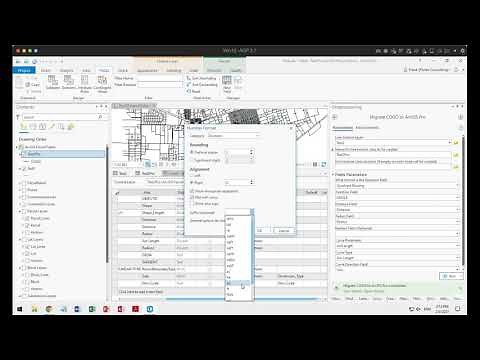This screenshot has height=360, width=480.
Task: Click the New Field ribbon icon
Action: [x=227, y=84]
